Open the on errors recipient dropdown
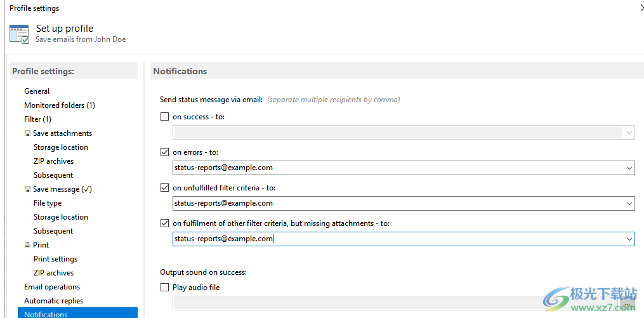Viewport: 644px width, 318px height. [629, 168]
